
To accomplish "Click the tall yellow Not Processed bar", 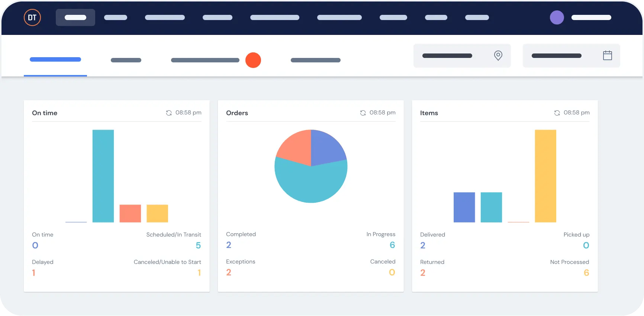I will click(545, 176).
